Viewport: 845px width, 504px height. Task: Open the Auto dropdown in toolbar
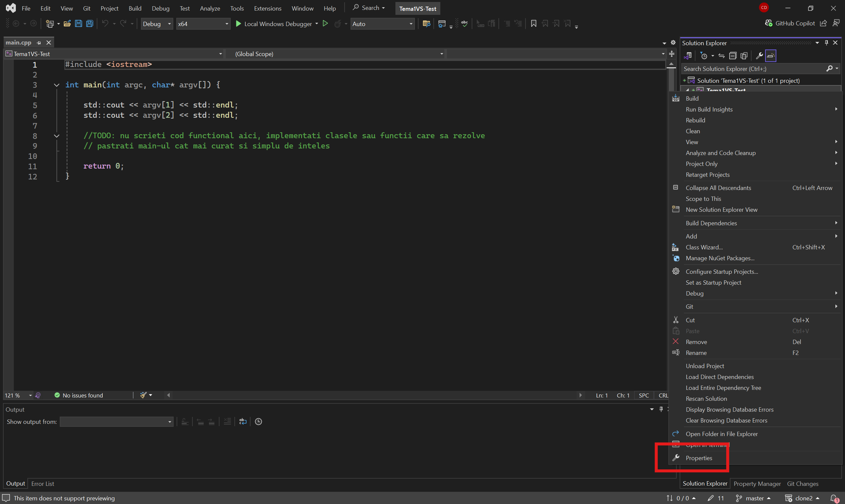point(382,24)
